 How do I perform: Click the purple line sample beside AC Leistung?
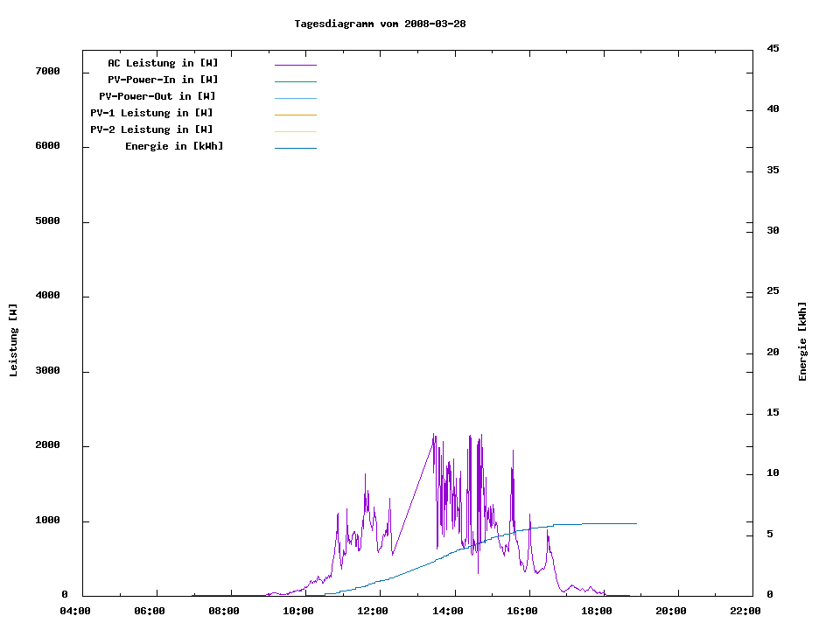pyautogui.click(x=295, y=65)
